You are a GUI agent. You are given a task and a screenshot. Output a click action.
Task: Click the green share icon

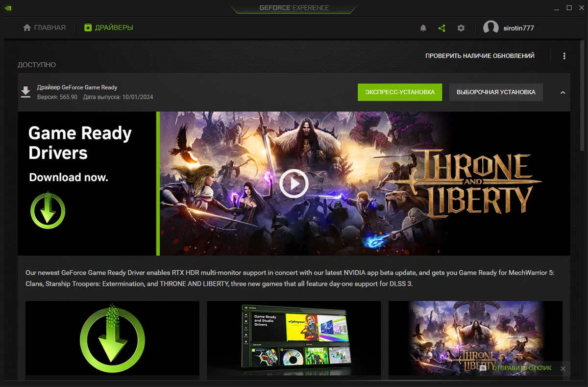(x=442, y=28)
